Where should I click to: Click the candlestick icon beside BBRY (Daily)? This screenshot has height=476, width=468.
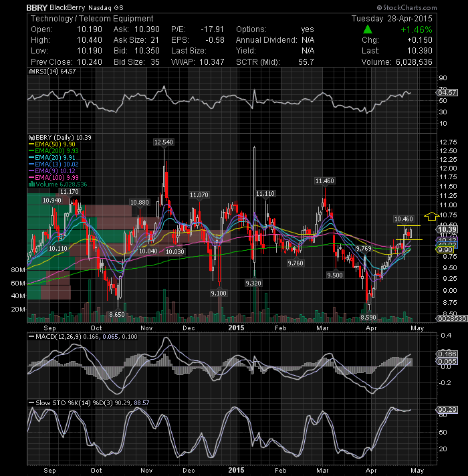tap(31, 138)
